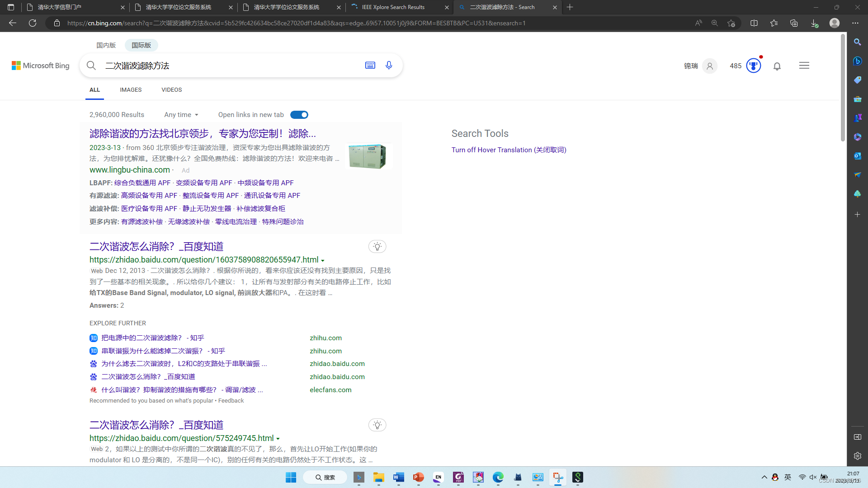Viewport: 868px width, 488px height.
Task: Switch to the IMAGES search tab
Action: [131, 90]
